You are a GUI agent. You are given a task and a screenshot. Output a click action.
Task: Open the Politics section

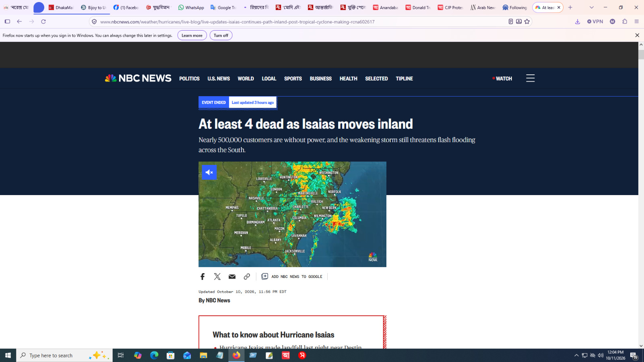tap(189, 79)
